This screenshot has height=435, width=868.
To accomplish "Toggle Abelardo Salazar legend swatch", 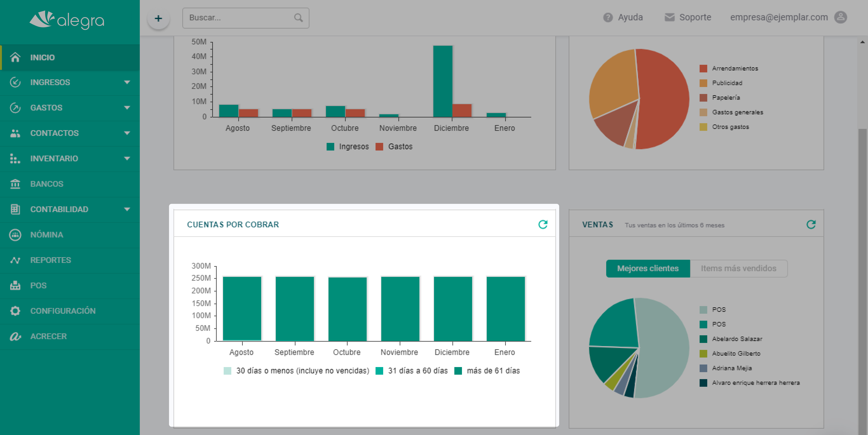I will coord(703,339).
